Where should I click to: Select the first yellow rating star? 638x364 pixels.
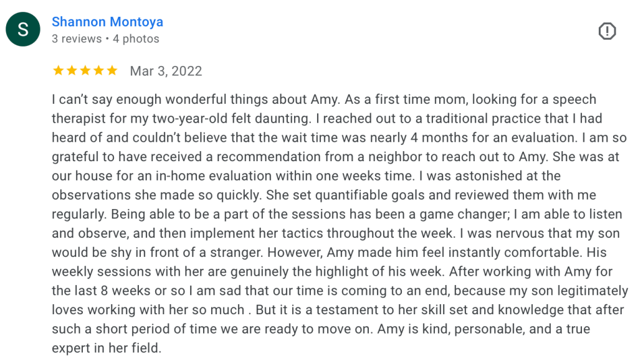point(58,71)
